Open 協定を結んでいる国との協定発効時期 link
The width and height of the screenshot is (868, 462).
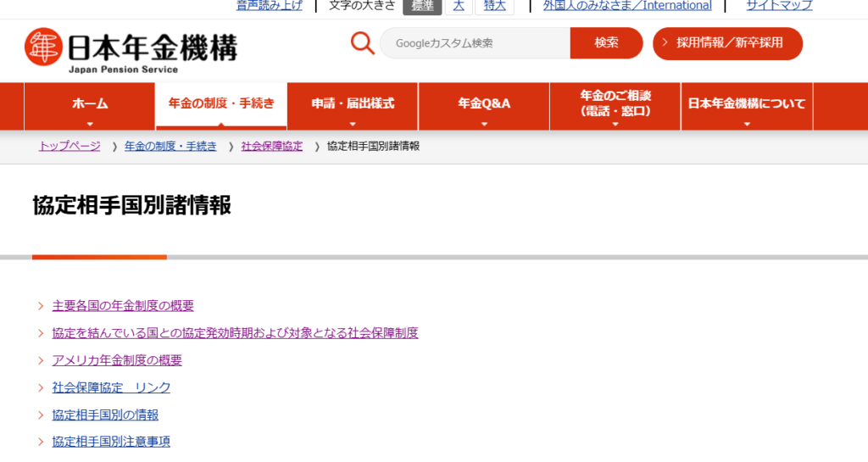[x=236, y=333]
